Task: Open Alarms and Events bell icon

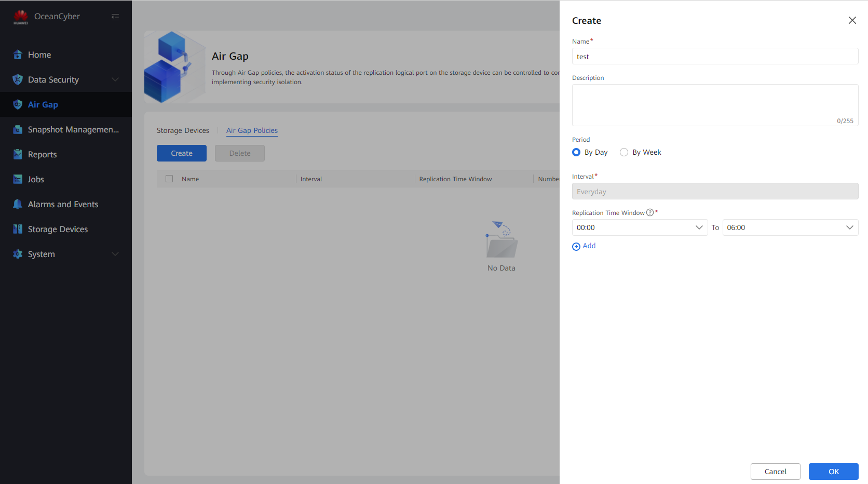Action: [18, 204]
